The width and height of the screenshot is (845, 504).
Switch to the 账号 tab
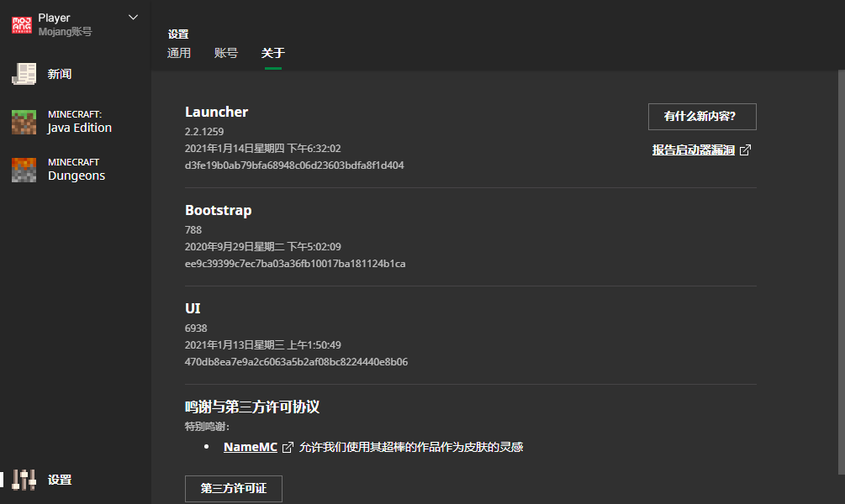pyautogui.click(x=226, y=53)
